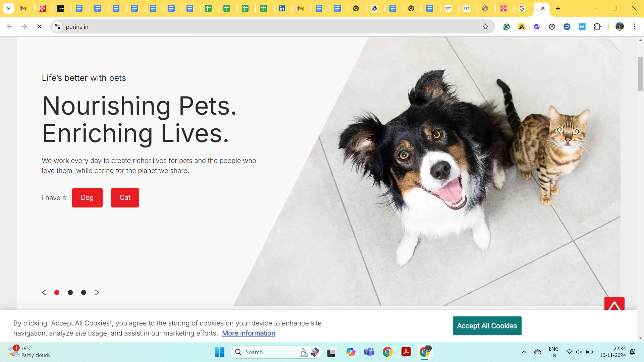Select second carousel slide dot
This screenshot has height=362, width=644.
click(70, 293)
